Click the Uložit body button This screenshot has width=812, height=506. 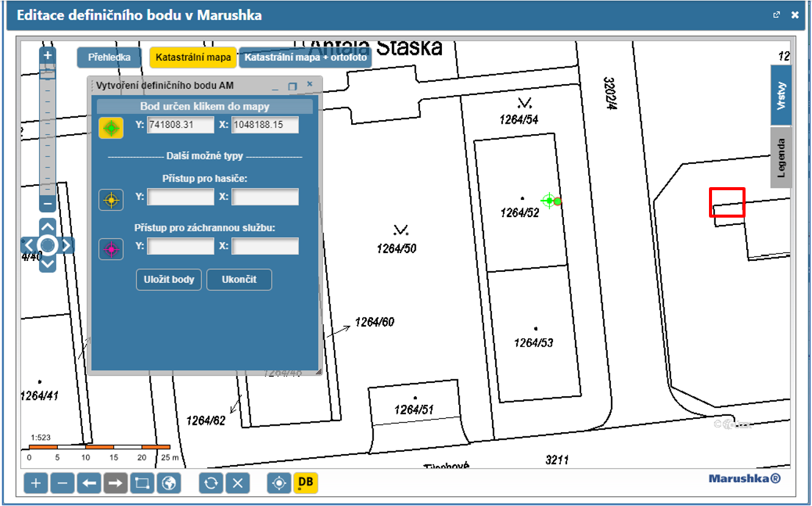point(168,280)
